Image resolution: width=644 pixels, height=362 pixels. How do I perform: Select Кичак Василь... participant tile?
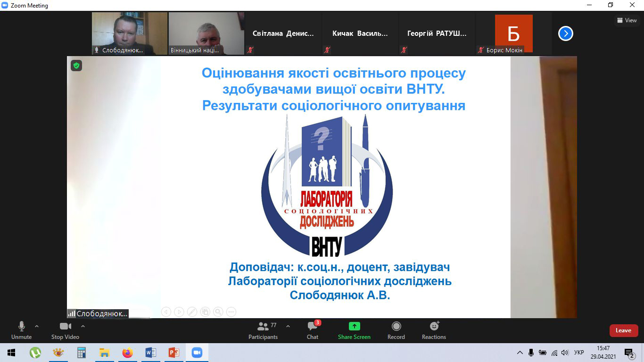(x=360, y=33)
